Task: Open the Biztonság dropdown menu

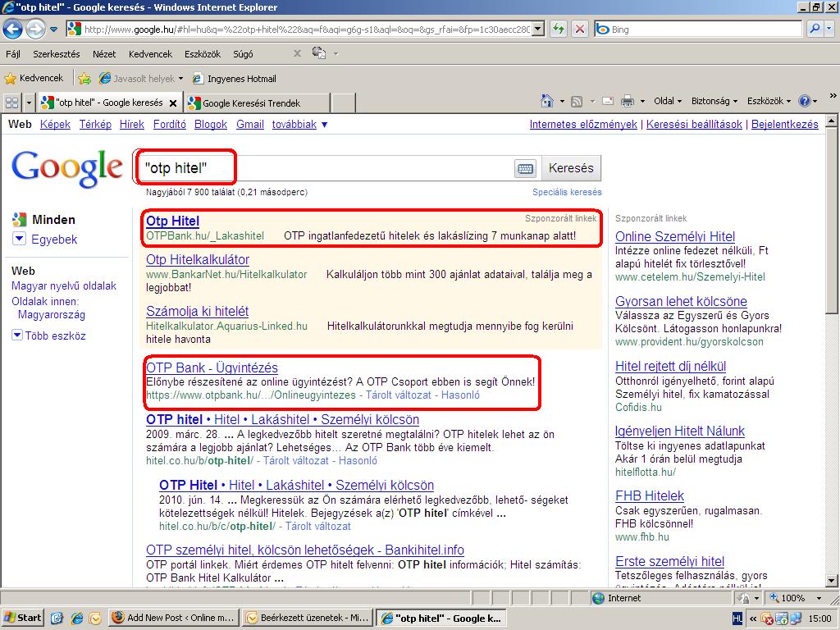Action: tap(713, 101)
